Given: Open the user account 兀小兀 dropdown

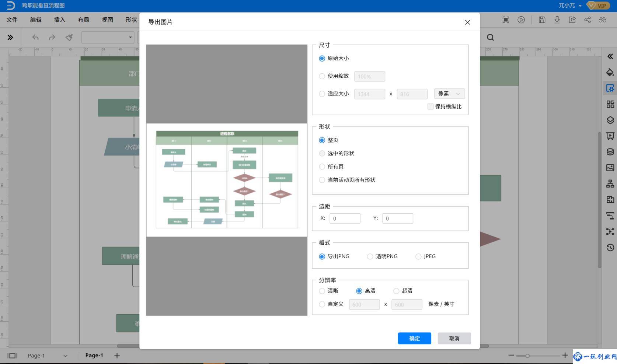Looking at the screenshot, I should [570, 6].
